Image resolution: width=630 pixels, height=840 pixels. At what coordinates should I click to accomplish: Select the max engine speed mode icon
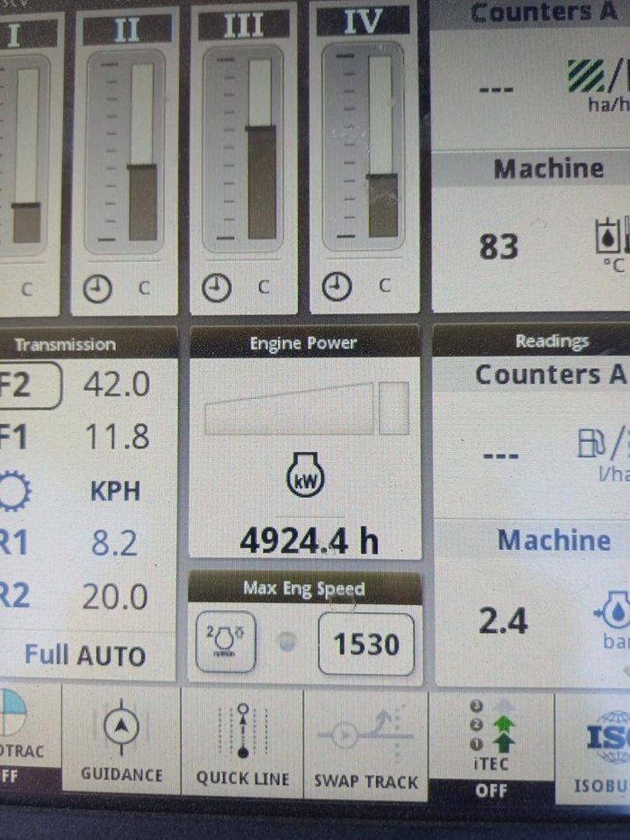[225, 643]
